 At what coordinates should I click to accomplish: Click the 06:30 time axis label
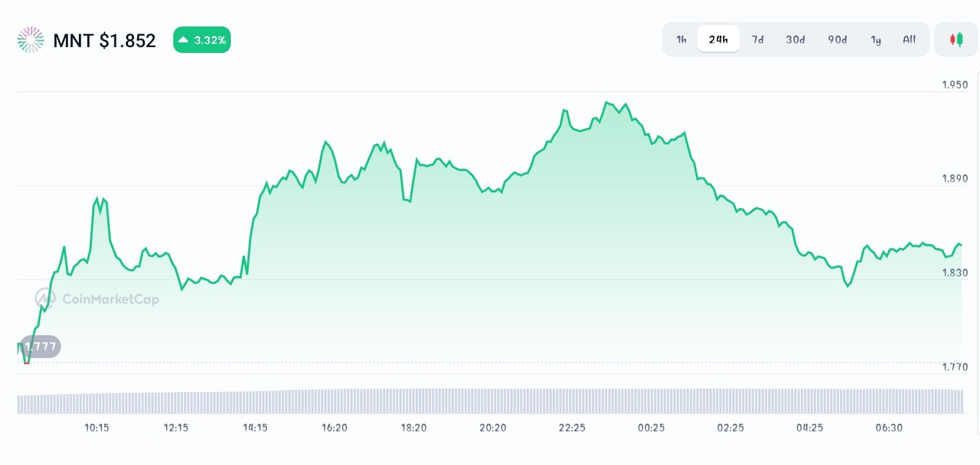click(889, 428)
